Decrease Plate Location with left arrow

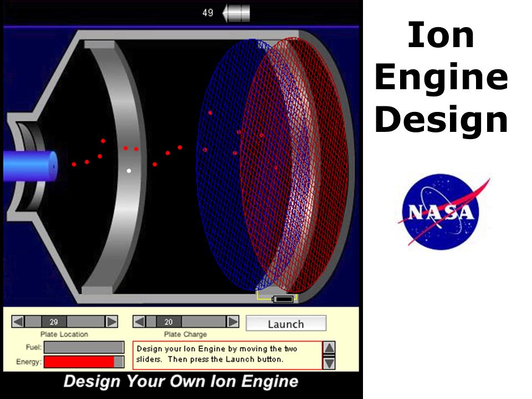click(18, 321)
